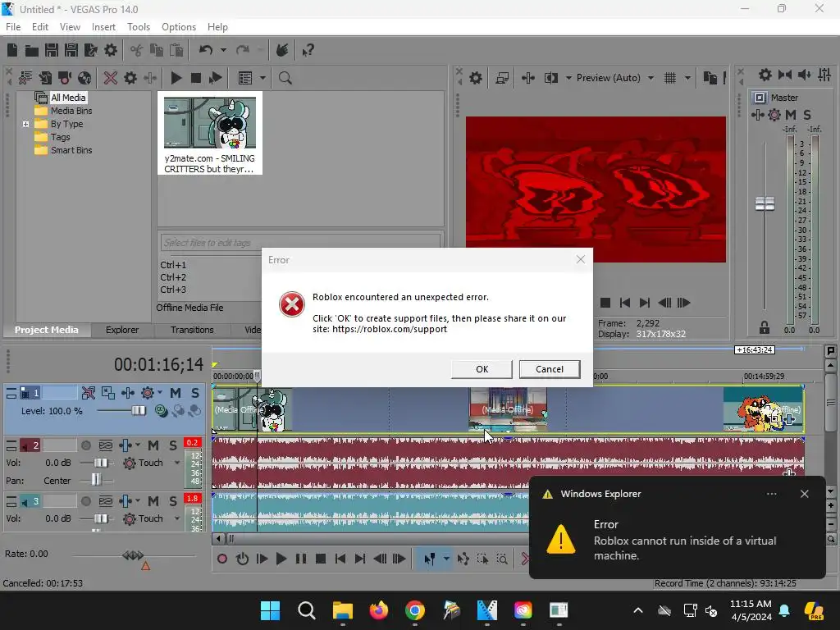Toggle Master bus Solo button
Image resolution: width=840 pixels, height=630 pixels.
click(807, 115)
